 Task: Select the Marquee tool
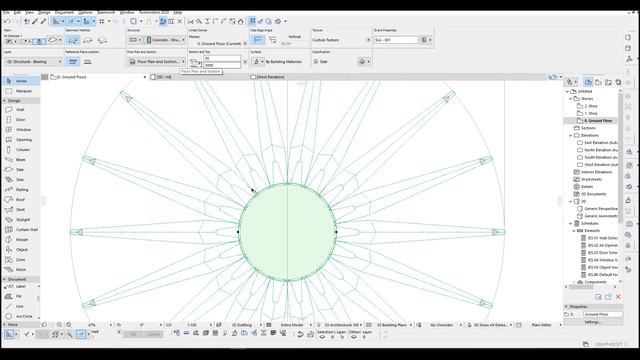[20, 91]
